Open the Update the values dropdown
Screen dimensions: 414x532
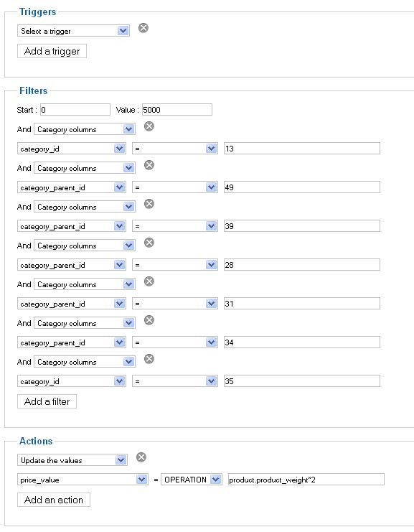pos(72,460)
